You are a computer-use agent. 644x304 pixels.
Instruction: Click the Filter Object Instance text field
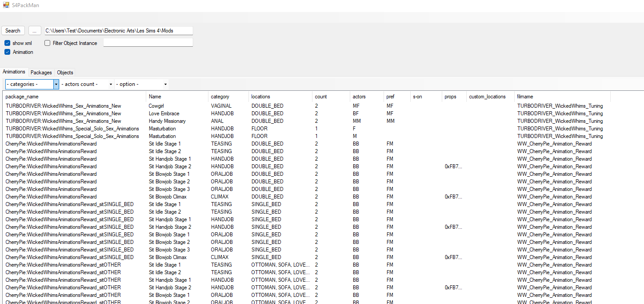coord(148,42)
